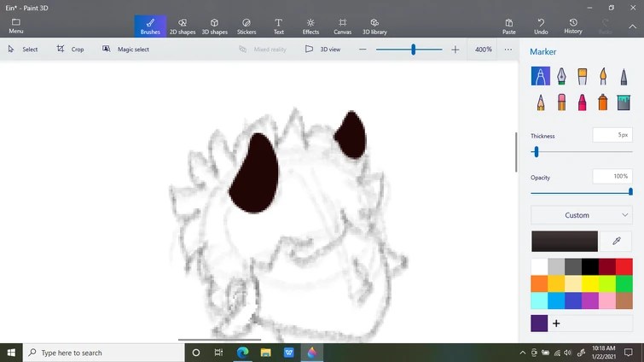This screenshot has height=362, width=644.
Task: Pick the orange color swatch
Action: [x=539, y=283]
